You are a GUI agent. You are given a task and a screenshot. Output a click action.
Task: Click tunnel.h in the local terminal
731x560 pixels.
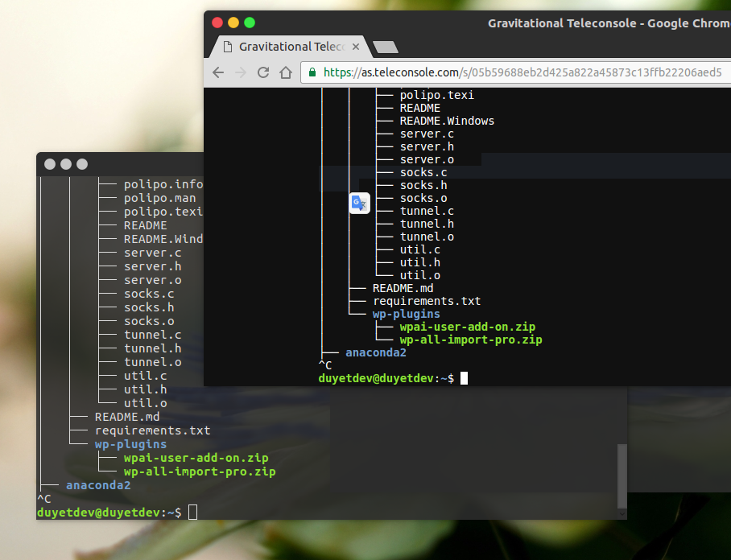tap(152, 348)
